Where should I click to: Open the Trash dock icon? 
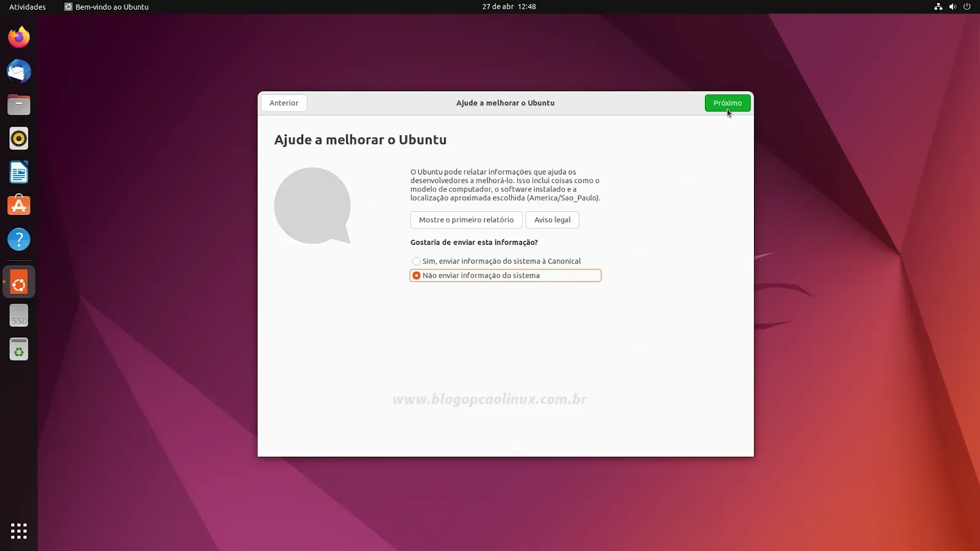(x=19, y=349)
